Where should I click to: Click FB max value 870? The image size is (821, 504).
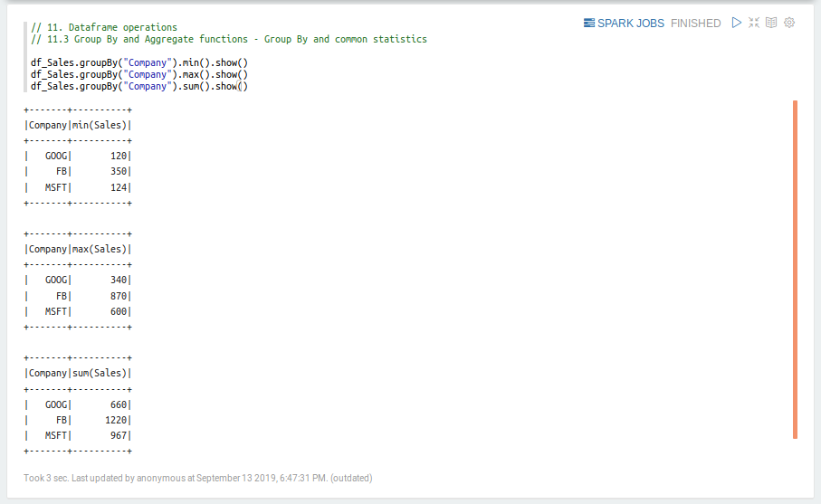[x=119, y=296]
